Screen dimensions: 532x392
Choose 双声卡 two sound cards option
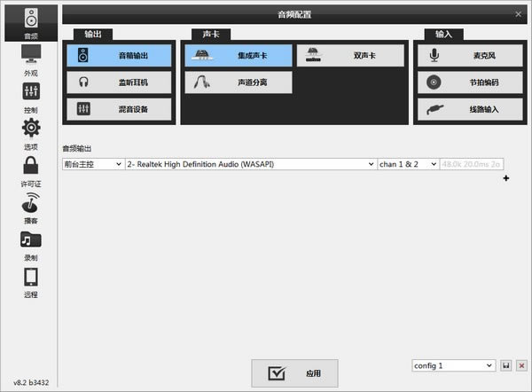pos(350,55)
